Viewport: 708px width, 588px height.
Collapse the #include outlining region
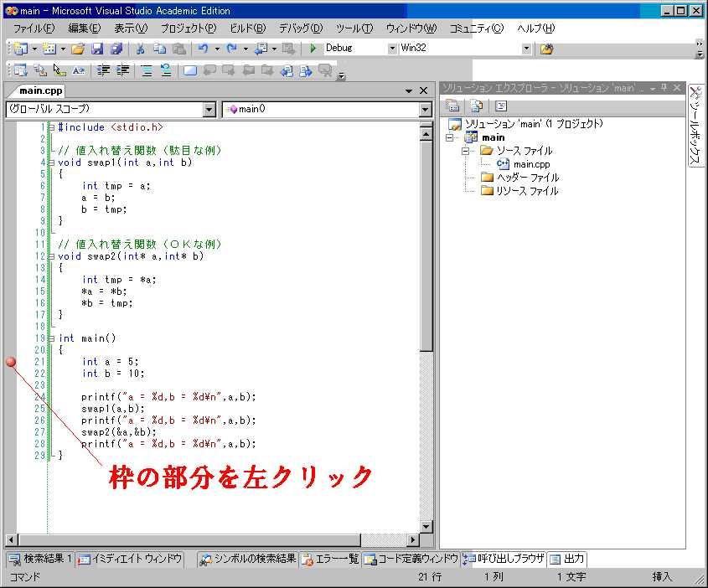click(51, 127)
